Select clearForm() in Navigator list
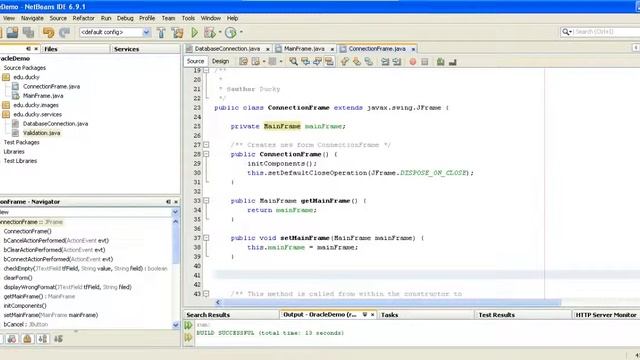 coord(18,278)
